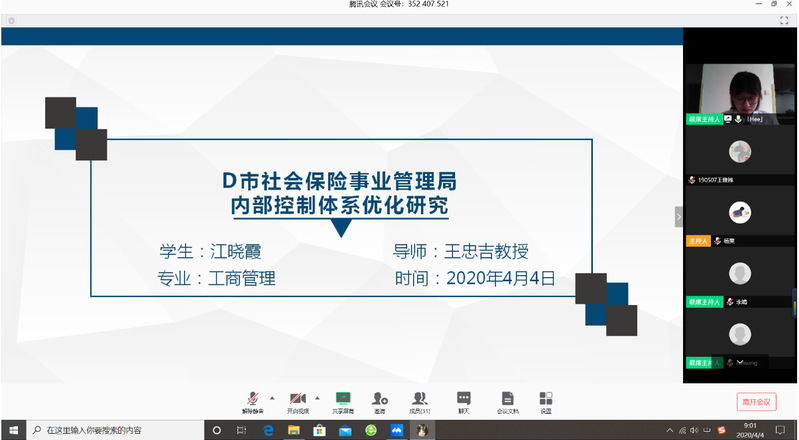Open the chat (聊天) panel
The height and width of the screenshot is (440, 799).
[x=463, y=400]
